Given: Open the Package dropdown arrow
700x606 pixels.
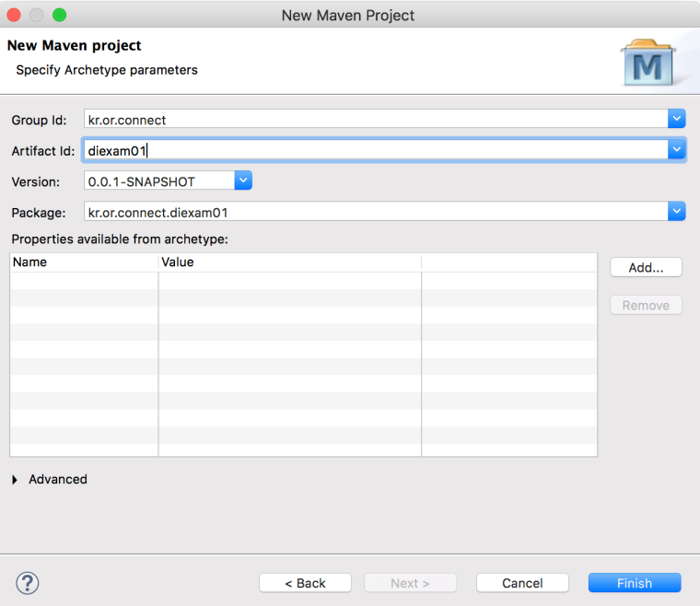Looking at the screenshot, I should click(676, 211).
